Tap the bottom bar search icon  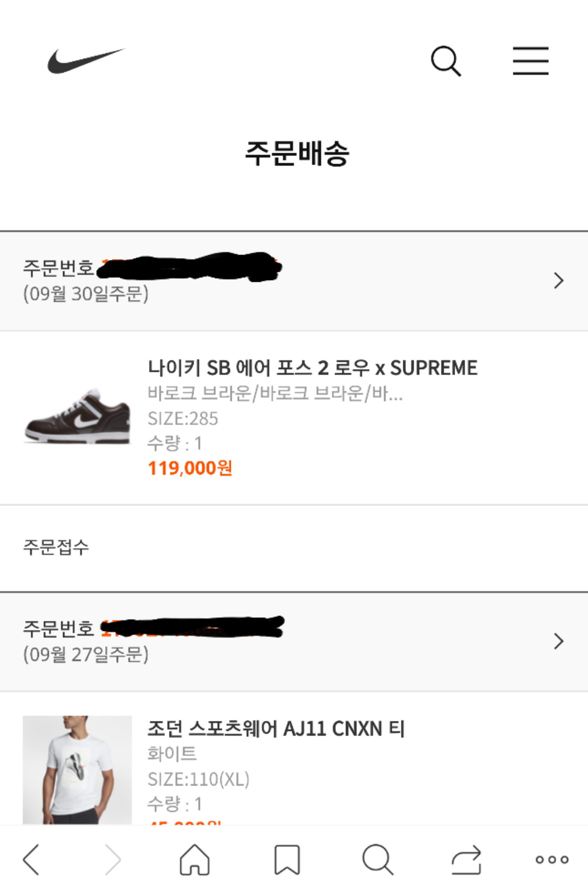coord(377,859)
